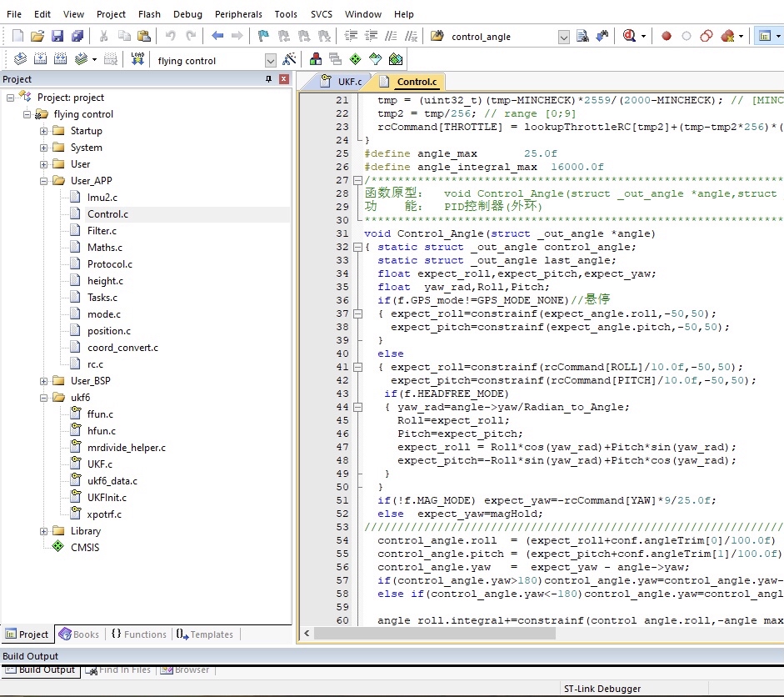Open the Peripherals menu
The width and height of the screenshot is (784, 697).
(238, 14)
